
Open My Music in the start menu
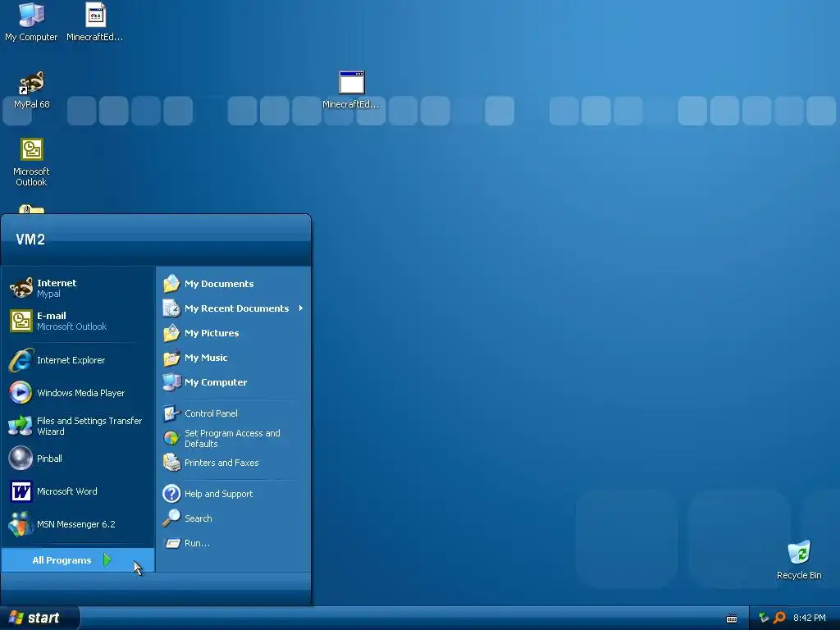(x=234, y=358)
